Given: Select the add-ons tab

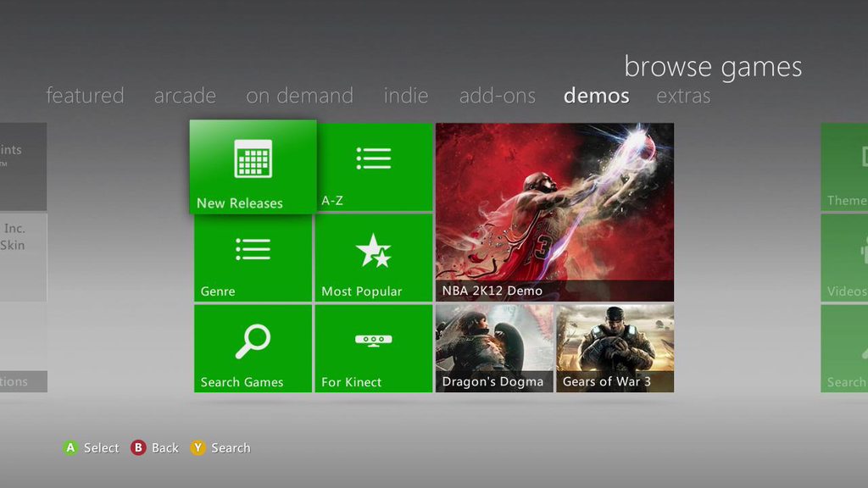Looking at the screenshot, I should pyautogui.click(x=497, y=96).
